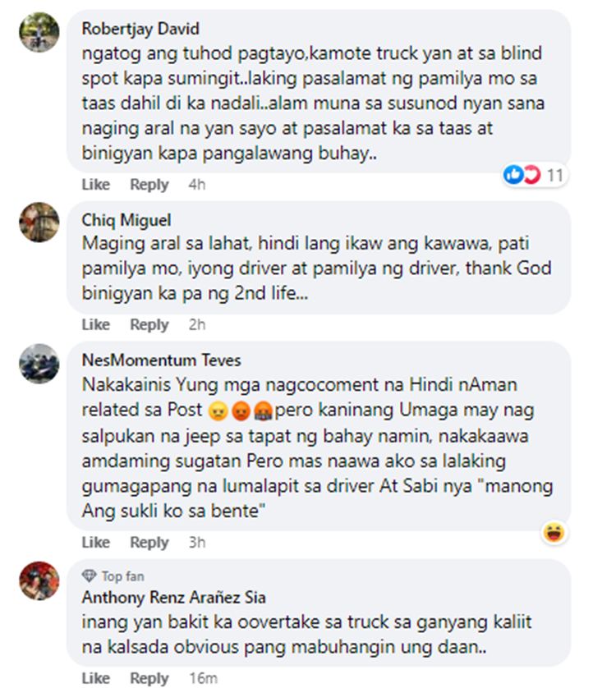Click the thumbs-up reaction icon on Robertjay's comment

click(x=513, y=175)
